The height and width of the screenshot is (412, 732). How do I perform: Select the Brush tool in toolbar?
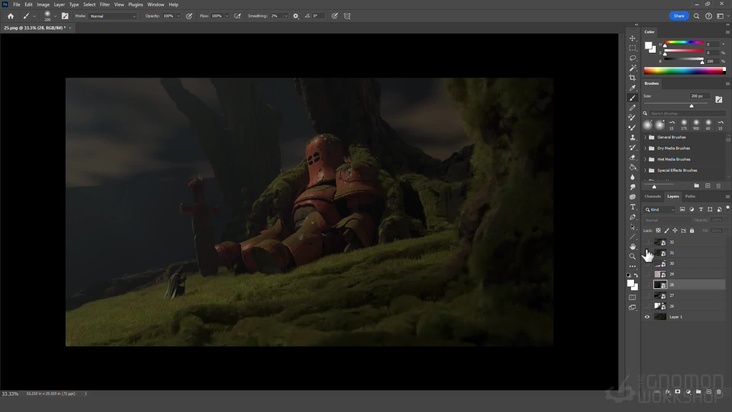click(633, 98)
